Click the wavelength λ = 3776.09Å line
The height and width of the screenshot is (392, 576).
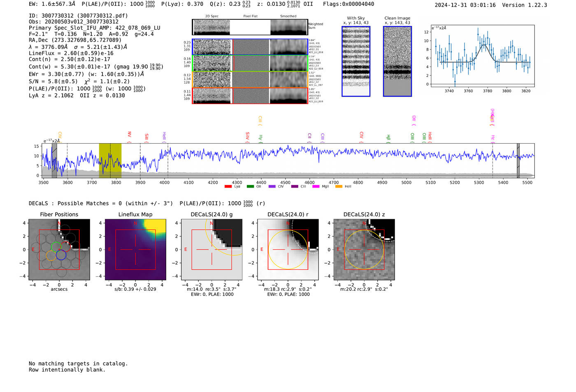coord(78,47)
